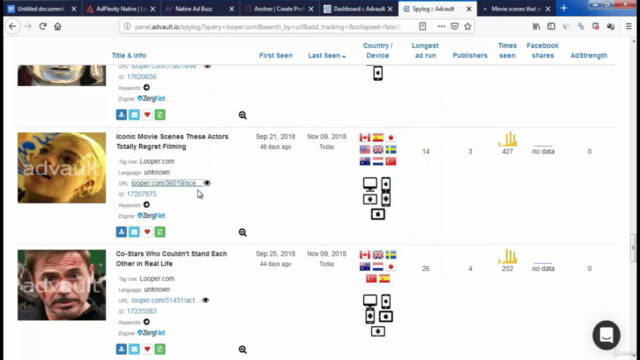Sort by AdStrength column
This screenshot has width=640, height=360.
pyautogui.click(x=589, y=56)
